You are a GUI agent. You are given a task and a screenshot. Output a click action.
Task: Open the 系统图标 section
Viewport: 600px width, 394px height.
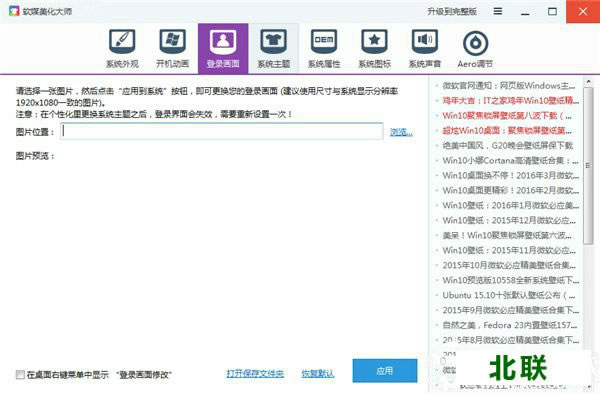[x=374, y=49]
